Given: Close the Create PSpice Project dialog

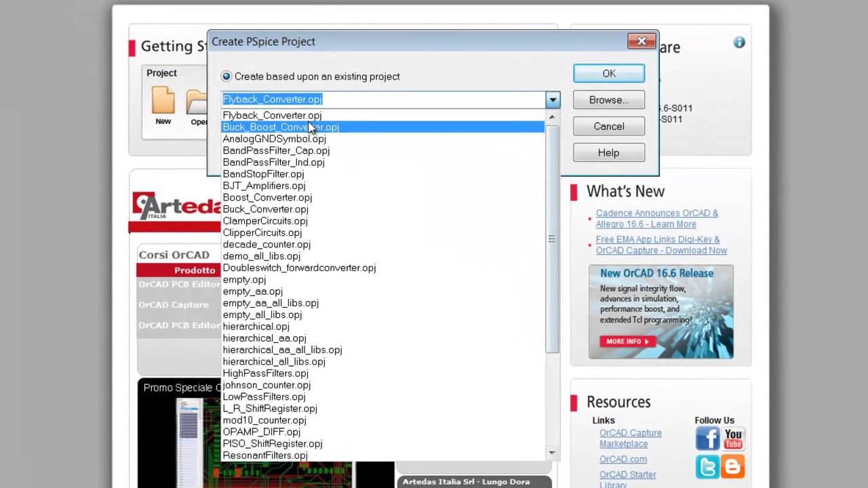Looking at the screenshot, I should tap(641, 41).
